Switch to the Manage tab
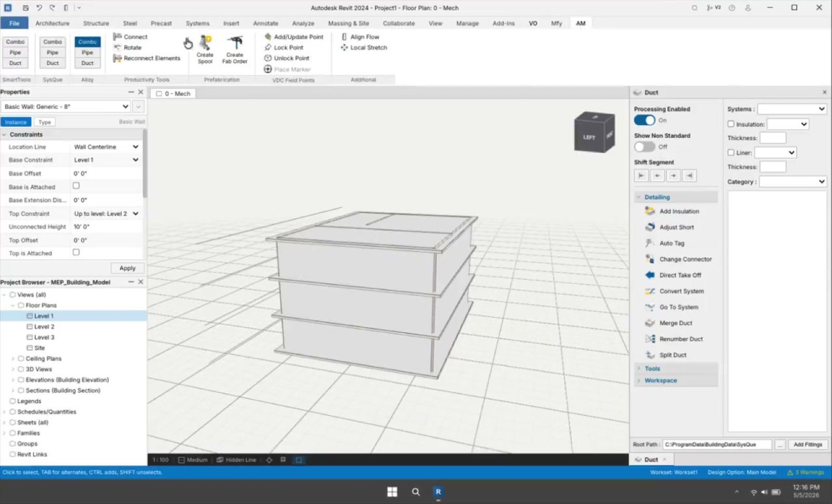832x504 pixels. (467, 23)
